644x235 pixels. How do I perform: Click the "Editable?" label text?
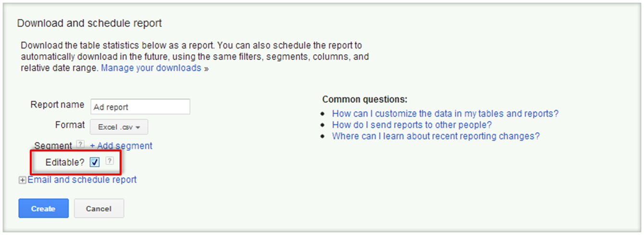(x=65, y=162)
